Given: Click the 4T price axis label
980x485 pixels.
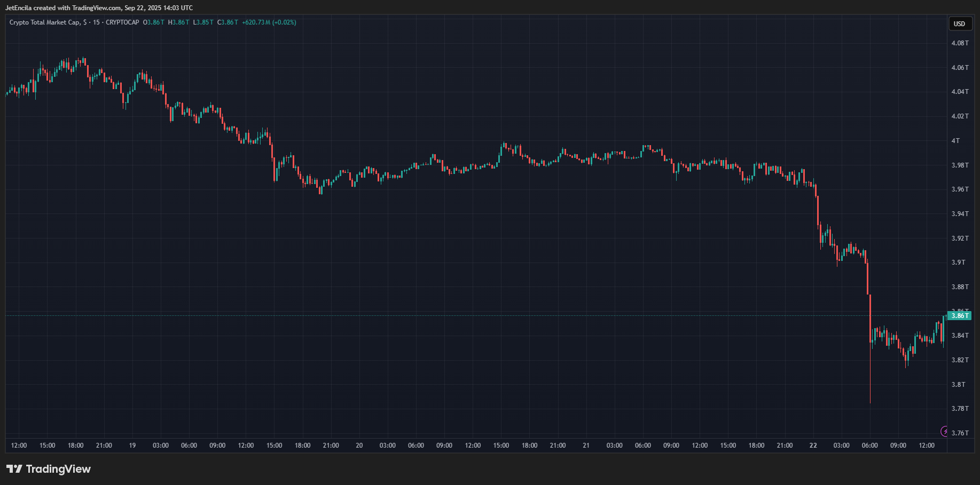Looking at the screenshot, I should tap(955, 141).
